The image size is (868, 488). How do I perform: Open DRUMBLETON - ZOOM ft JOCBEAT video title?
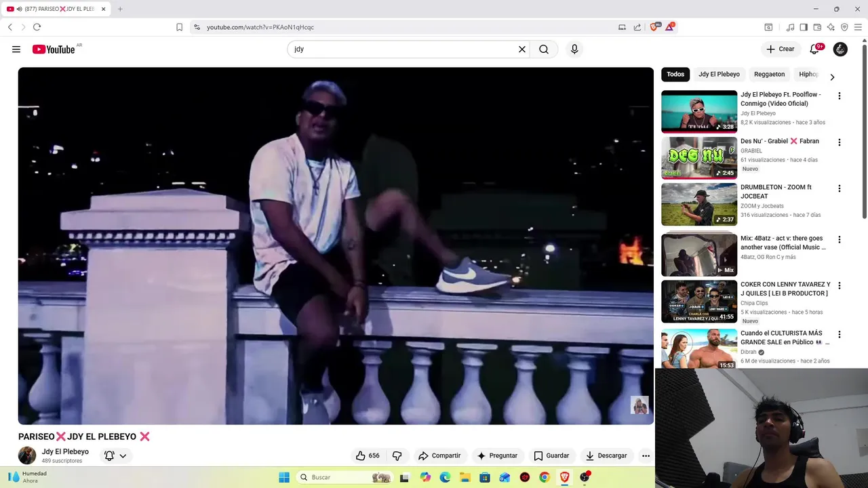coord(776,192)
